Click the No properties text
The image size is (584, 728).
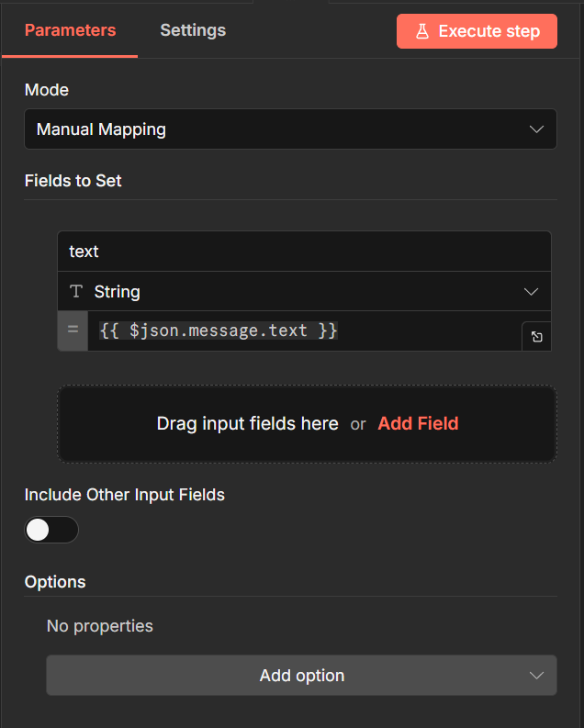coord(100,626)
